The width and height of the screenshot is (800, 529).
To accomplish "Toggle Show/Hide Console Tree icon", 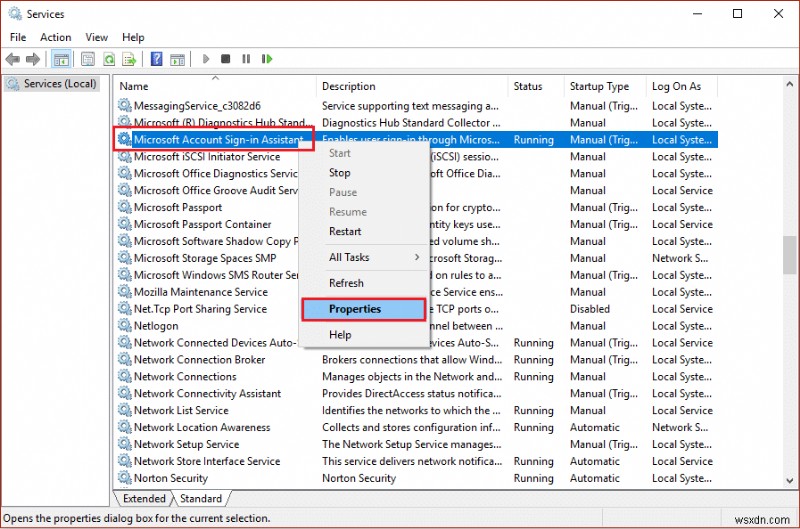I will point(61,59).
